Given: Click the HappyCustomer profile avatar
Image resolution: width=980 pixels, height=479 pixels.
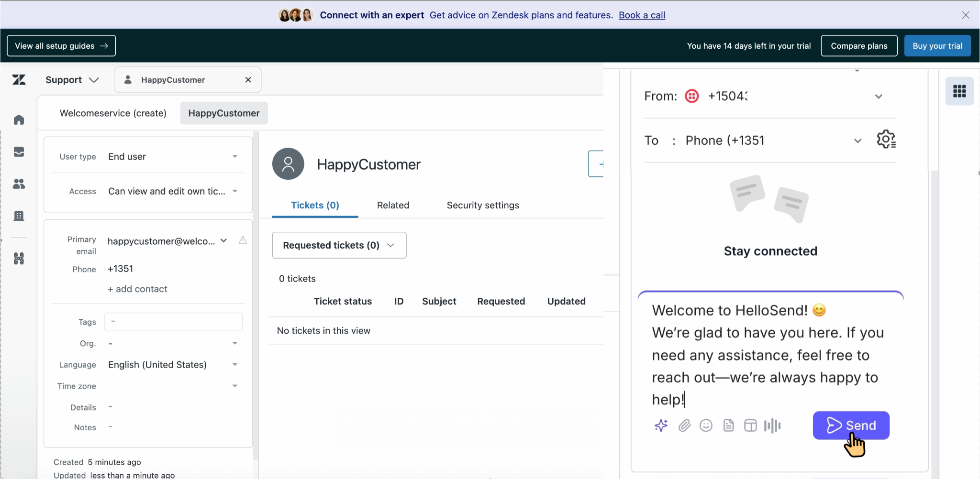Looking at the screenshot, I should coord(288,164).
